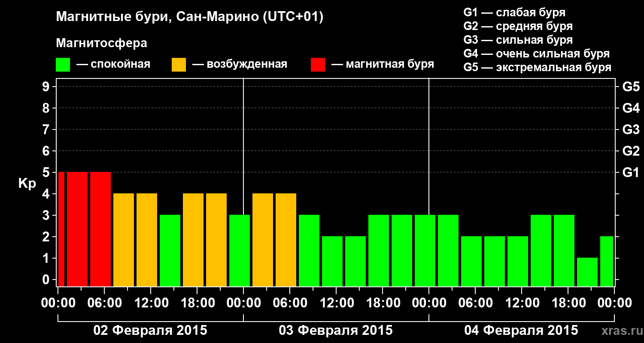
Task: Click '00:00' label between 02 and 03 Февраля
Action: [243, 303]
